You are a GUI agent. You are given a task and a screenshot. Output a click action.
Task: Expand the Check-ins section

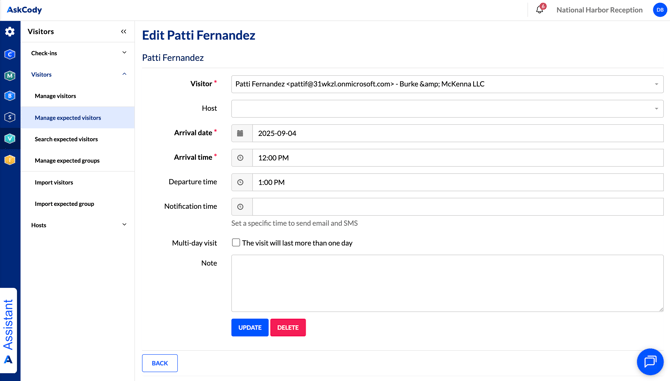pyautogui.click(x=78, y=53)
